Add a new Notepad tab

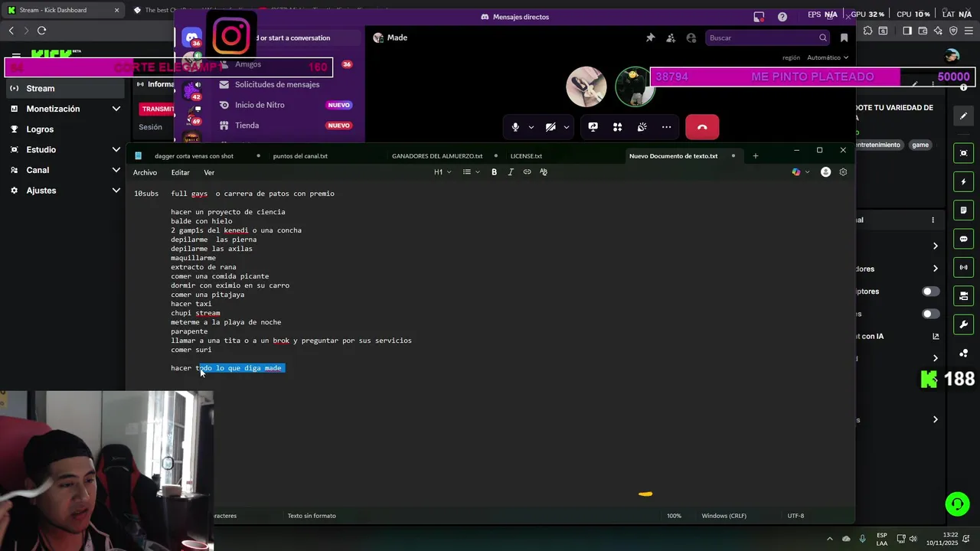point(755,156)
